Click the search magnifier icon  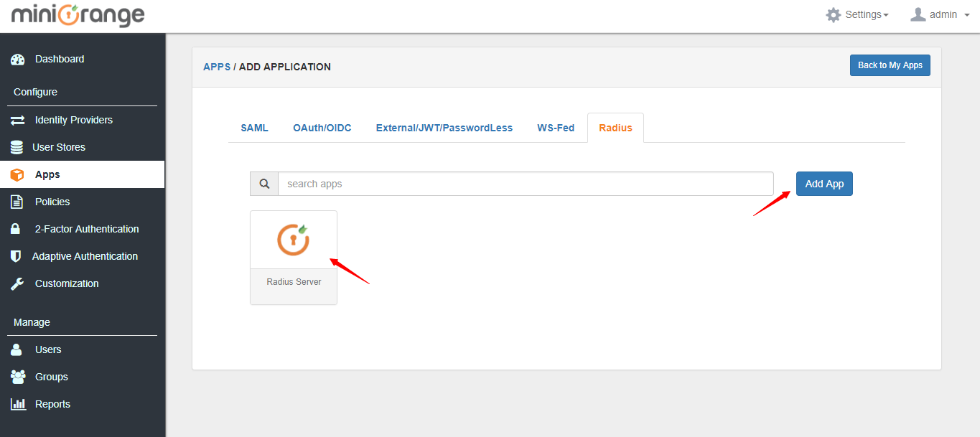point(264,184)
